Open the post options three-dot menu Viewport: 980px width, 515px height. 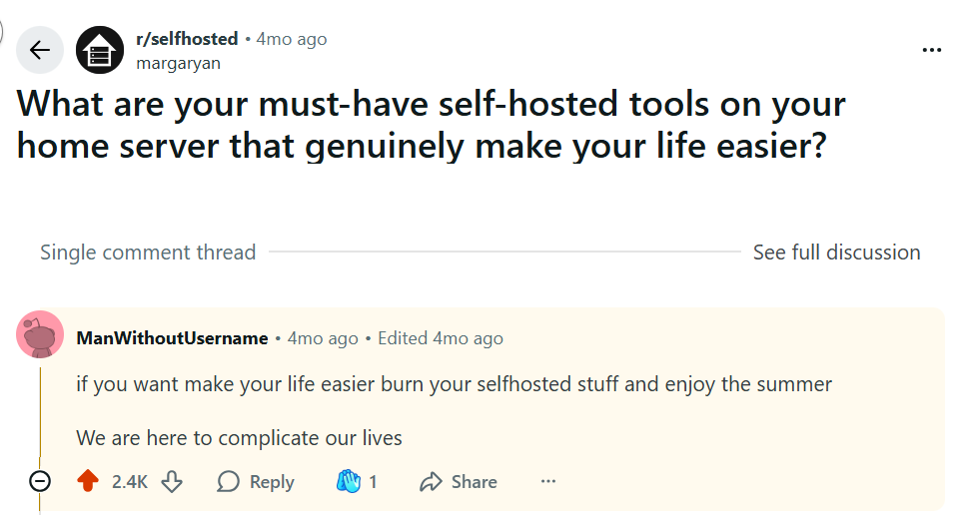931,50
